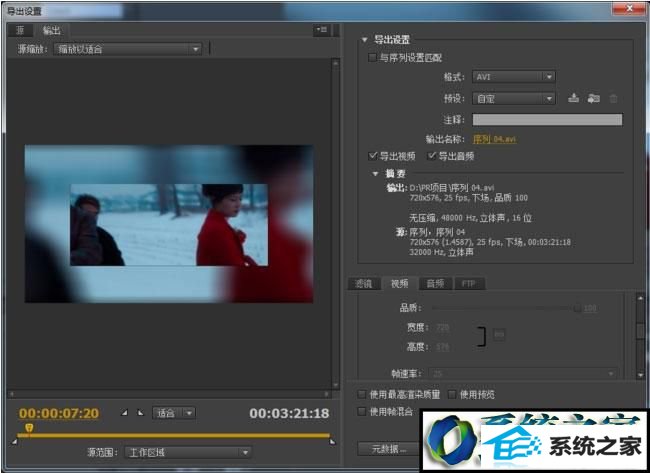
Task: Click the 高度 height value field
Action: coord(443,347)
